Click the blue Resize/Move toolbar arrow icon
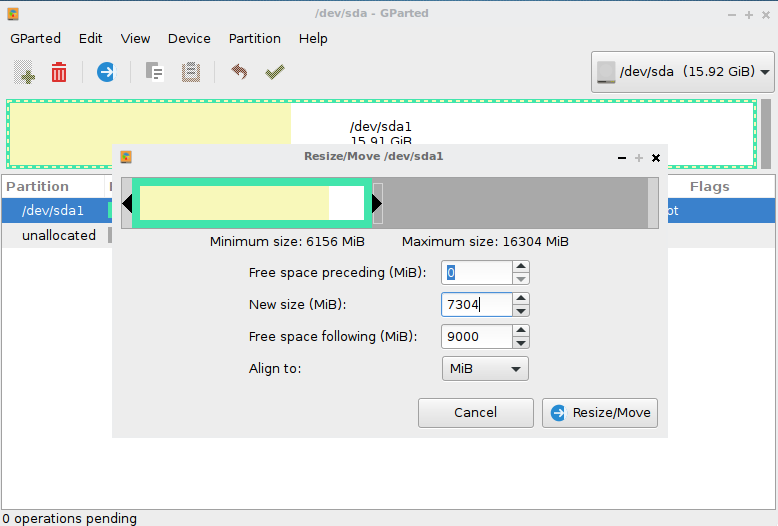The width and height of the screenshot is (778, 526). (x=106, y=72)
